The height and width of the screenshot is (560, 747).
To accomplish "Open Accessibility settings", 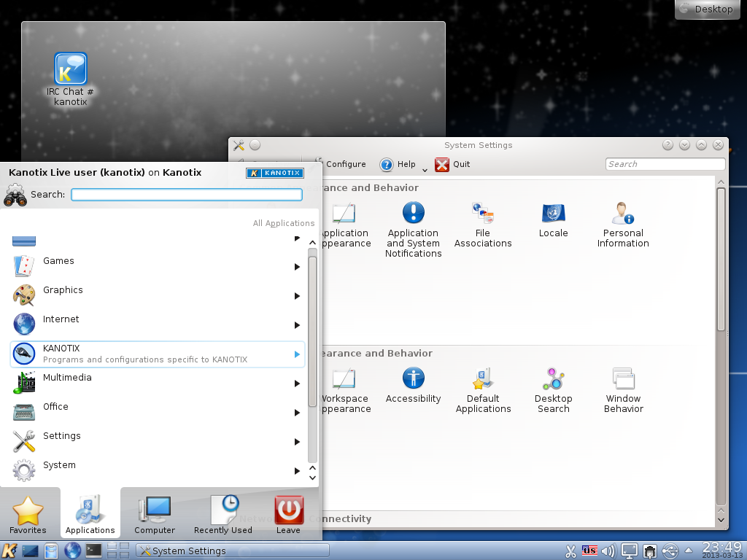I will (x=413, y=385).
